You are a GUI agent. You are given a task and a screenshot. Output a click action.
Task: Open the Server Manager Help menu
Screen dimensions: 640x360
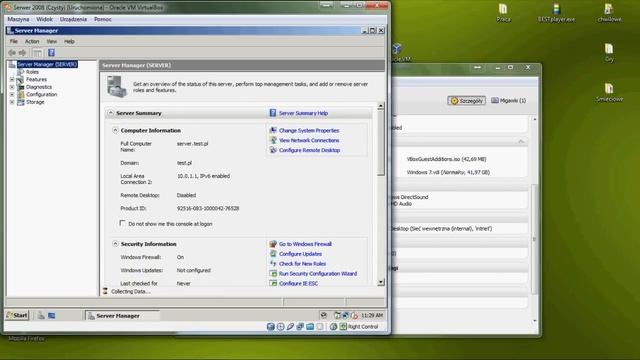[x=69, y=41]
